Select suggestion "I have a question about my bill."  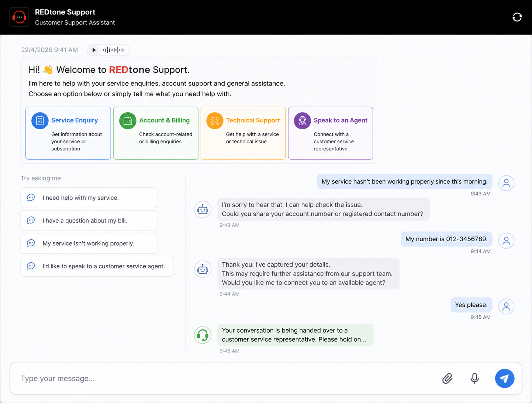(x=89, y=221)
